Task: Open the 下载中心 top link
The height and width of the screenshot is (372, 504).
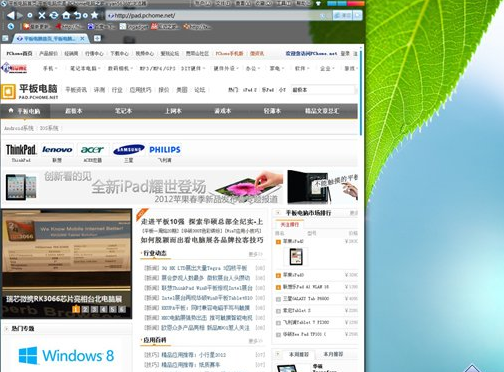Action: 119,54
